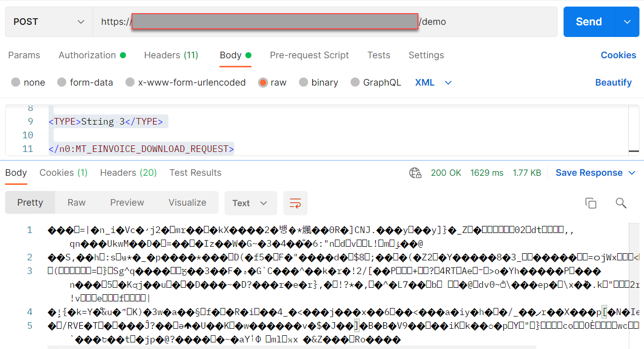The image size is (644, 349).
Task: Select the binary body option
Action: tap(304, 83)
